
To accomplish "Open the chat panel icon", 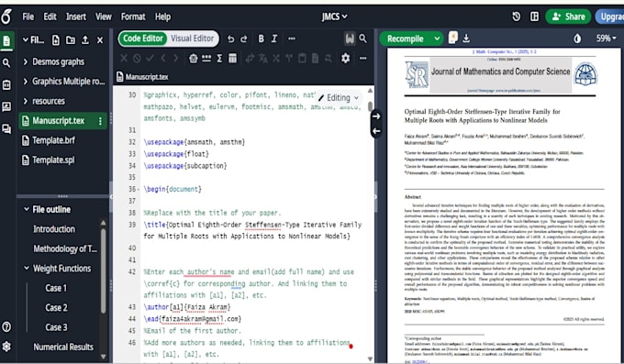I will click(x=6, y=128).
